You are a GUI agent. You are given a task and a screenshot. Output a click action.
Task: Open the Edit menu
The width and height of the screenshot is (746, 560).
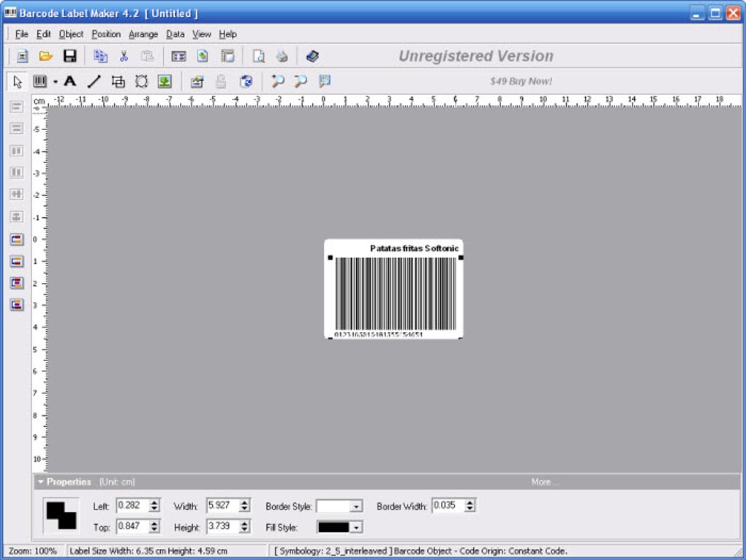43,34
